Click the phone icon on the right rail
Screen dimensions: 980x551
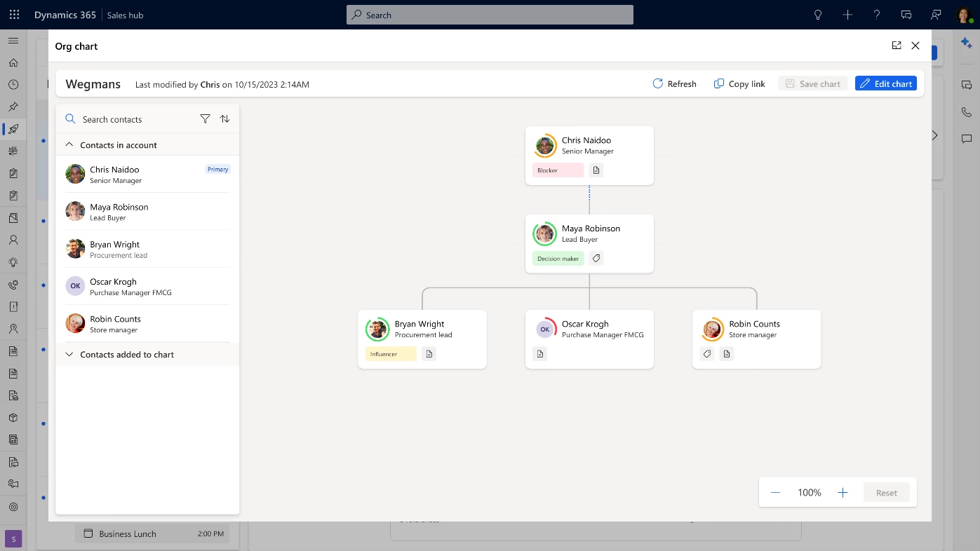(x=967, y=111)
